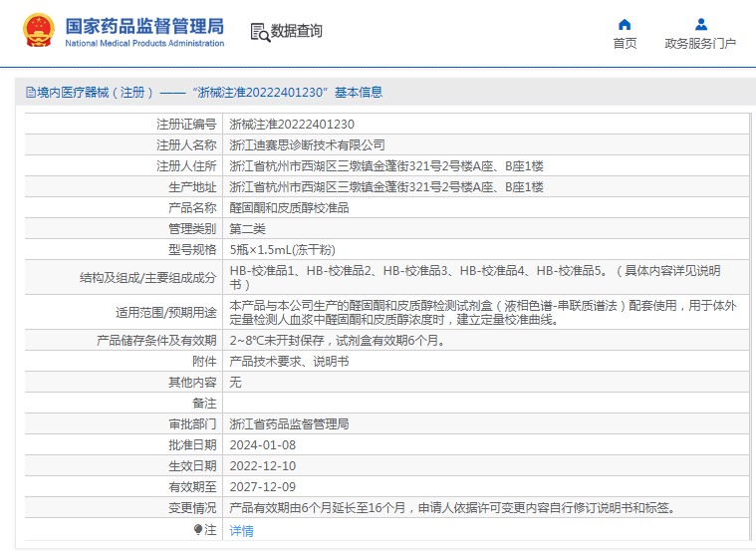The width and height of the screenshot is (756, 551).
Task: Click 有效期至 label
Action: 192,487
